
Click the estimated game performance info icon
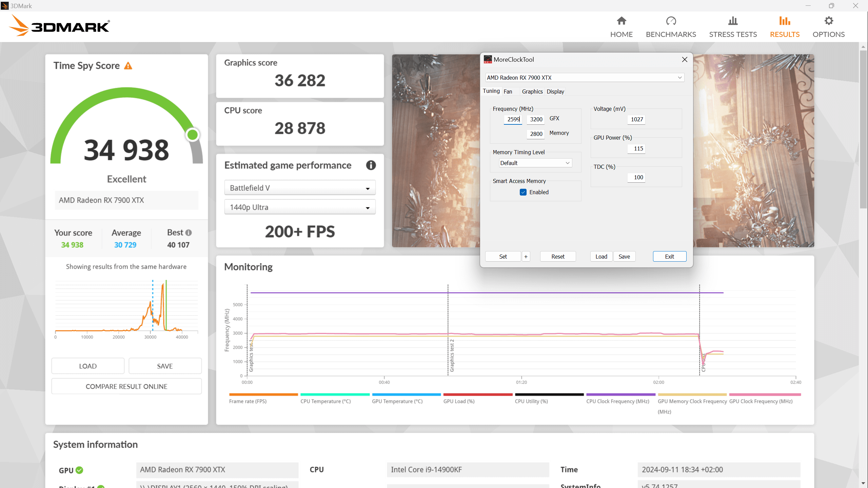click(371, 165)
